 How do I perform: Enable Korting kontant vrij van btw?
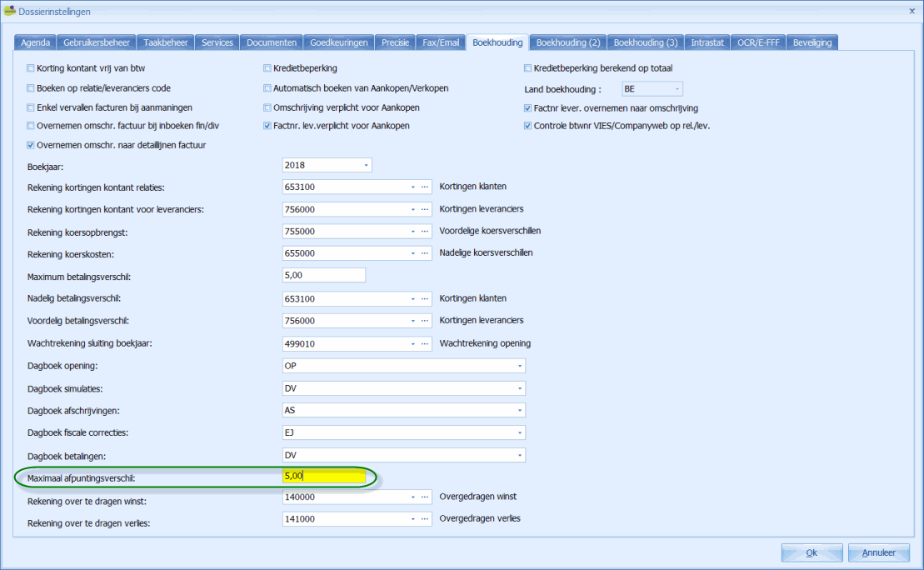click(x=31, y=68)
